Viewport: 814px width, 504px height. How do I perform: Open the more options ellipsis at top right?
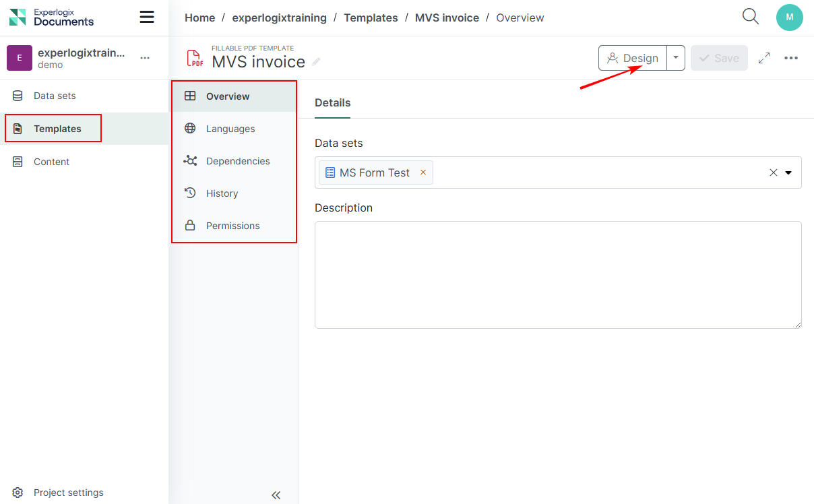pos(791,58)
